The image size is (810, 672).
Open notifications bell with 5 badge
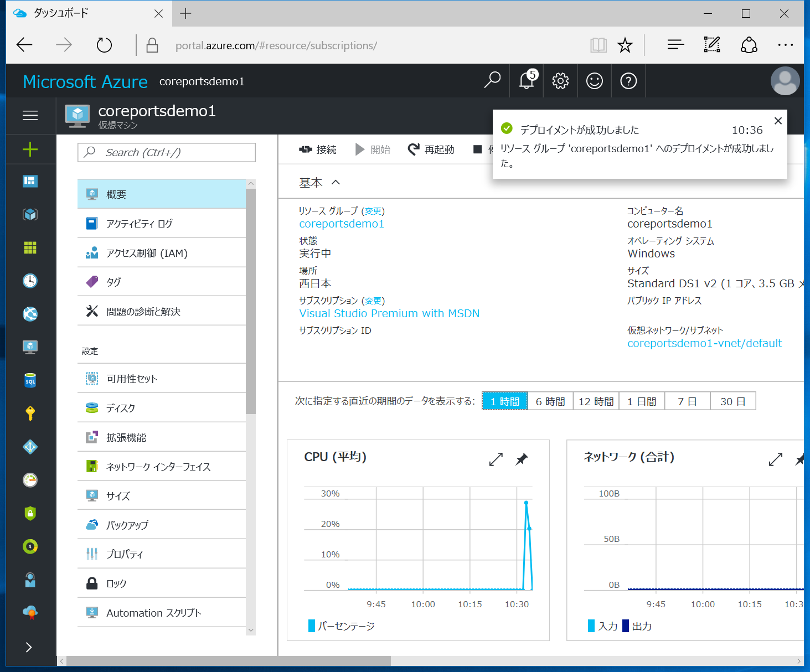coord(527,81)
